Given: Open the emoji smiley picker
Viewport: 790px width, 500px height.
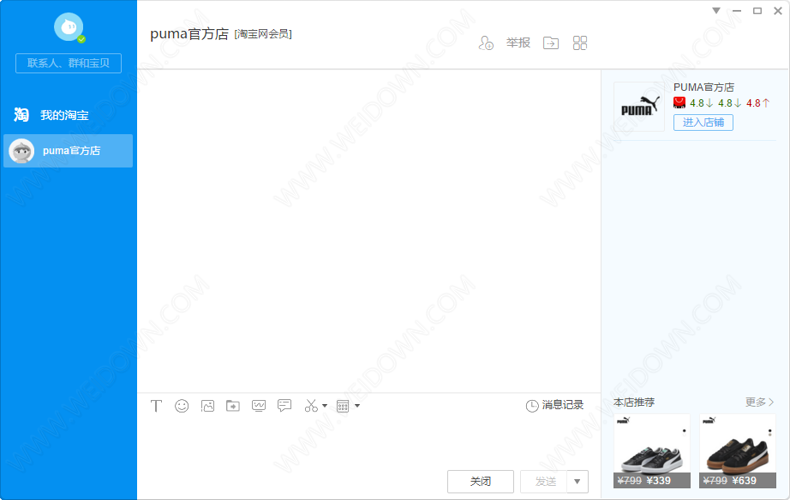Looking at the screenshot, I should pyautogui.click(x=182, y=406).
